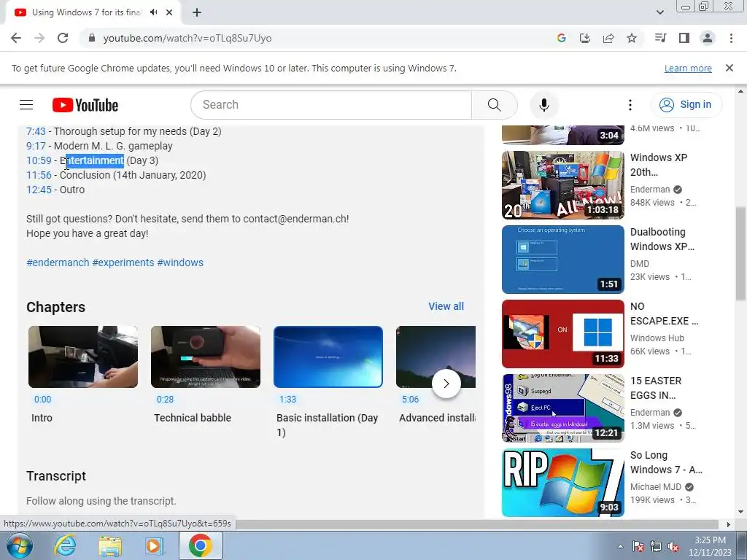Click the install page icon in address bar

tap(584, 38)
